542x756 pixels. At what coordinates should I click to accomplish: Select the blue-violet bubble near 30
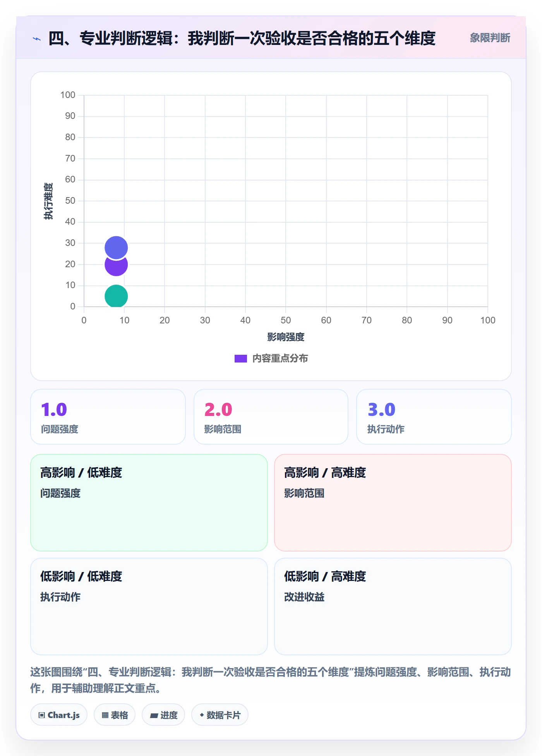(x=116, y=247)
